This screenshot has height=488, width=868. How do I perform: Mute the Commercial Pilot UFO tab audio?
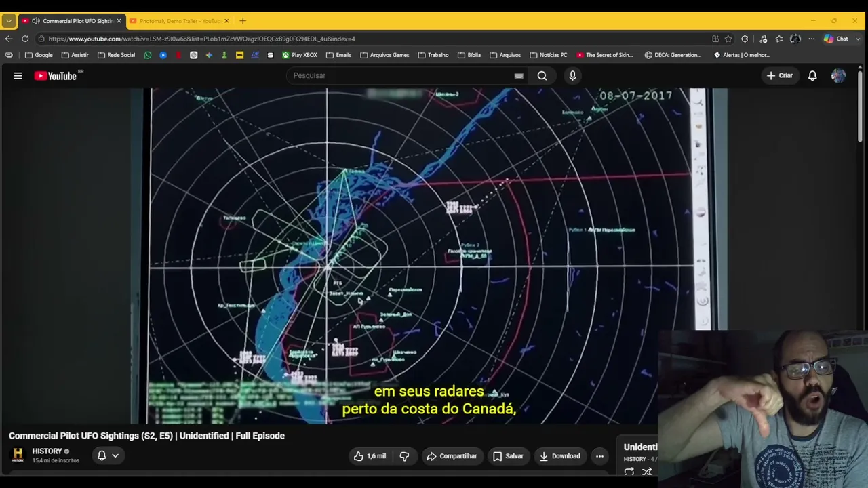[x=36, y=21]
